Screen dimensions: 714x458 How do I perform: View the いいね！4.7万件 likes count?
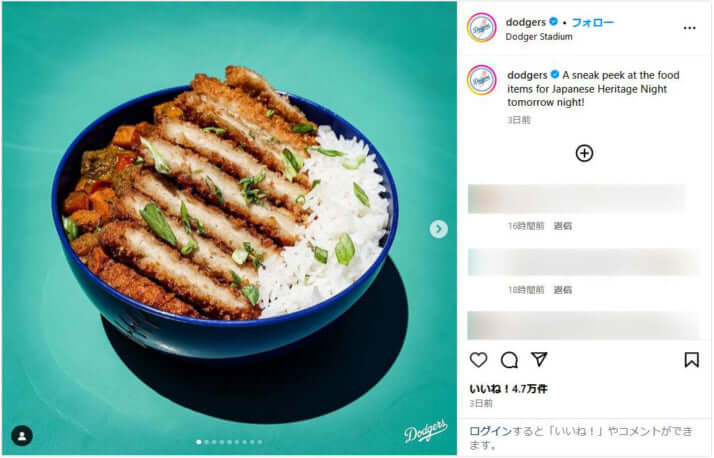pyautogui.click(x=508, y=389)
